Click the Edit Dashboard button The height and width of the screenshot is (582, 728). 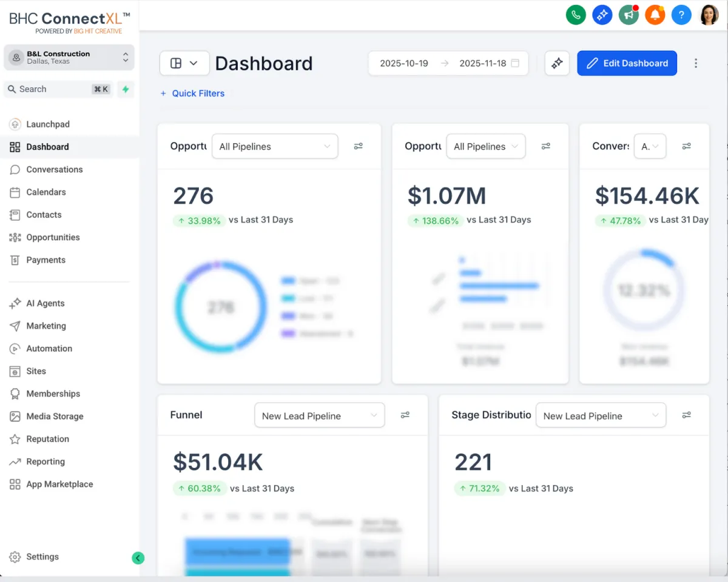click(627, 63)
